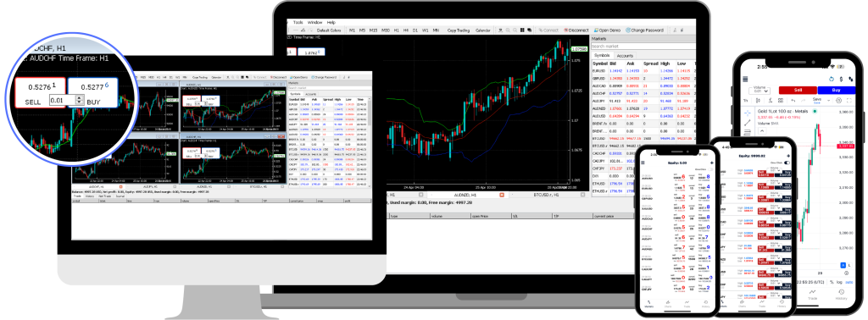Select crosshair drawing tool on phone chart
868x320 pixels.
(x=748, y=113)
